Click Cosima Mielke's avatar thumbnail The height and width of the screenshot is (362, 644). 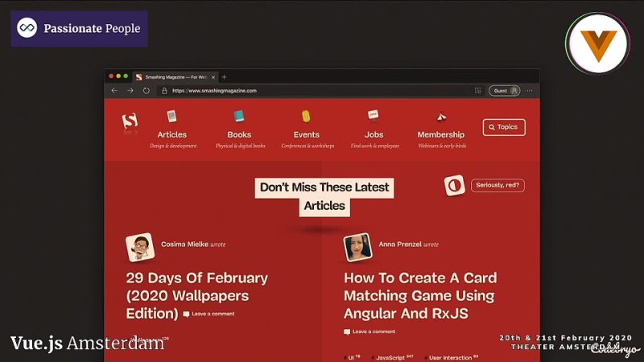(x=140, y=248)
